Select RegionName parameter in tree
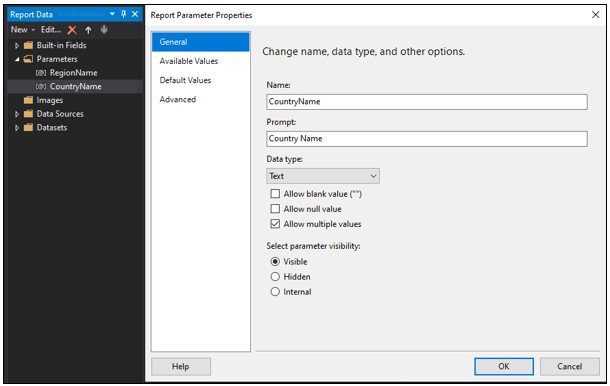 (x=74, y=73)
